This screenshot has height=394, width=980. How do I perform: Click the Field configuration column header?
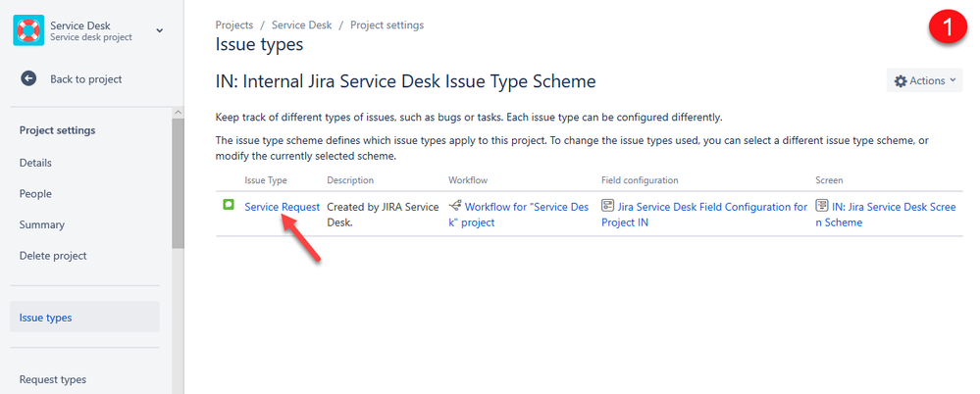640,180
